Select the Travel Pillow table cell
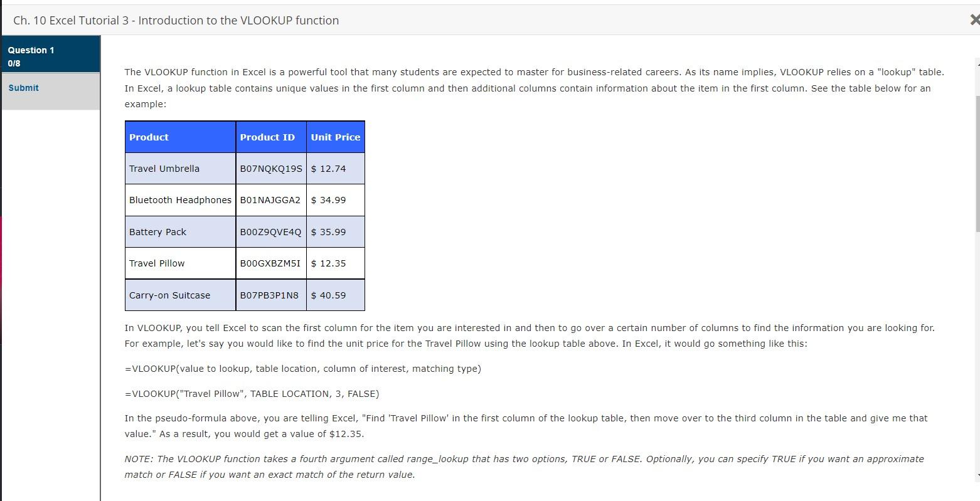Viewport: 980px width, 501px height. (x=181, y=263)
